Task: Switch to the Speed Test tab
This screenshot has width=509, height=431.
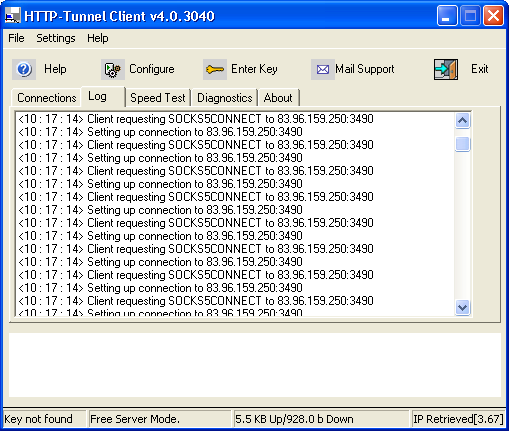Action: click(158, 98)
